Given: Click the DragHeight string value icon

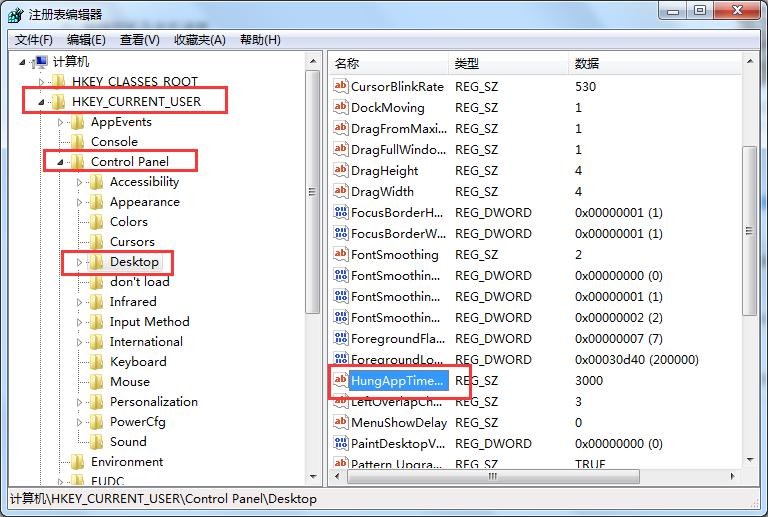Looking at the screenshot, I should 340,170.
